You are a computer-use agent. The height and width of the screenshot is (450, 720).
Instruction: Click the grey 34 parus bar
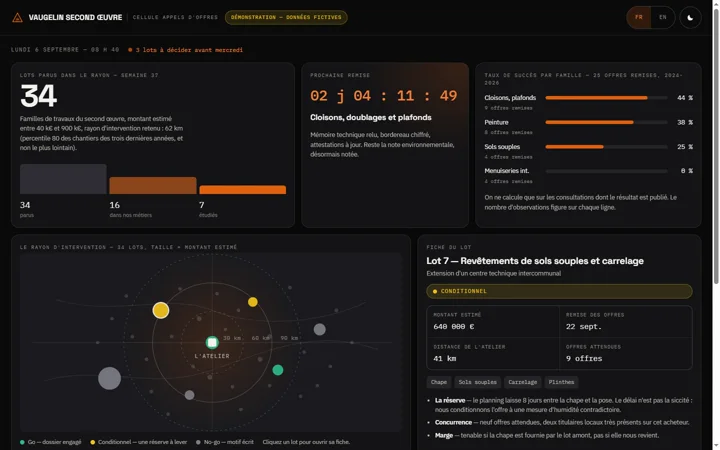pyautogui.click(x=63, y=179)
